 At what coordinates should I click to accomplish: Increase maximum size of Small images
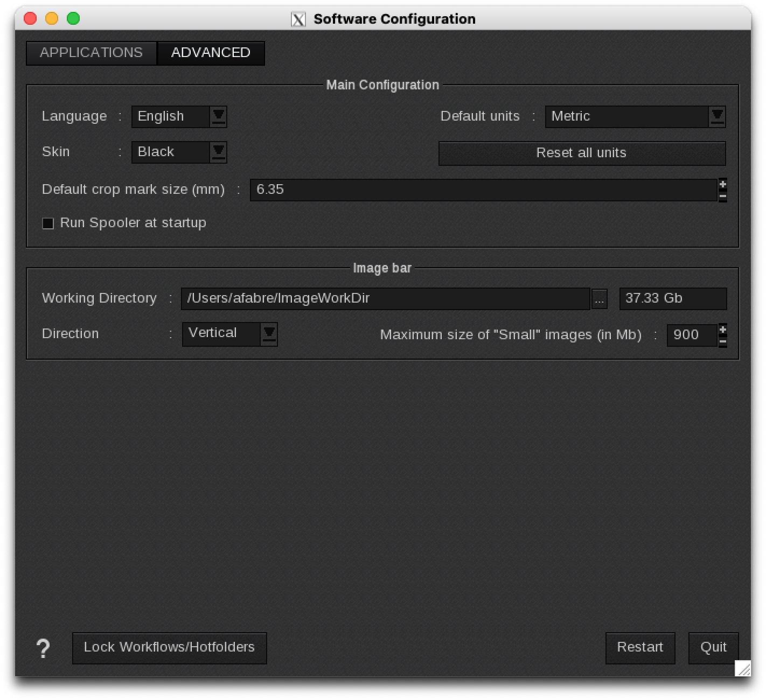click(x=722, y=330)
